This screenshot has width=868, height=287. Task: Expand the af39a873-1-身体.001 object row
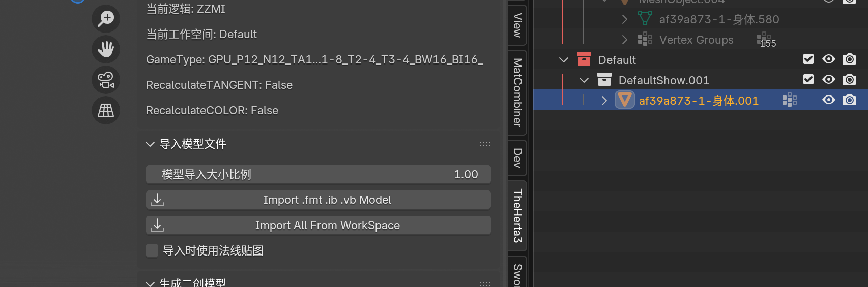604,101
